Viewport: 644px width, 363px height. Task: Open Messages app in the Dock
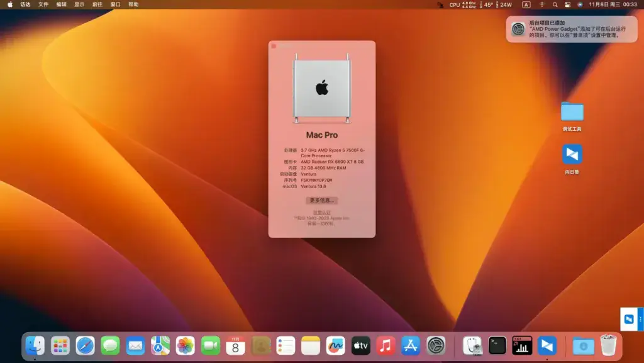click(x=110, y=346)
